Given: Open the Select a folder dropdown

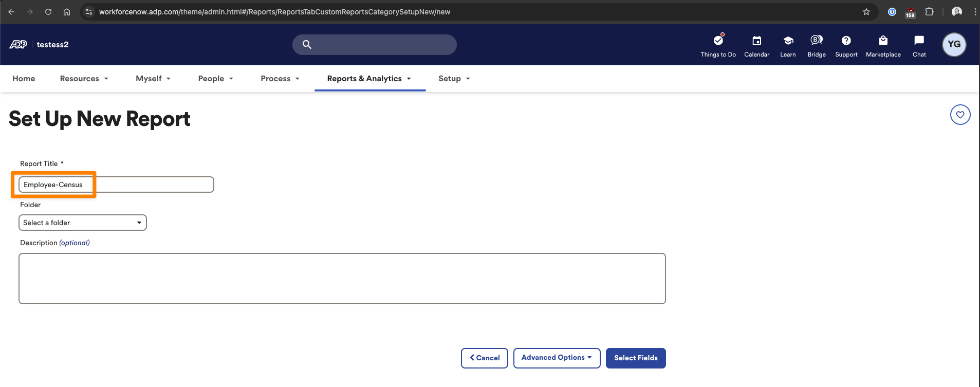Looking at the screenshot, I should [83, 223].
